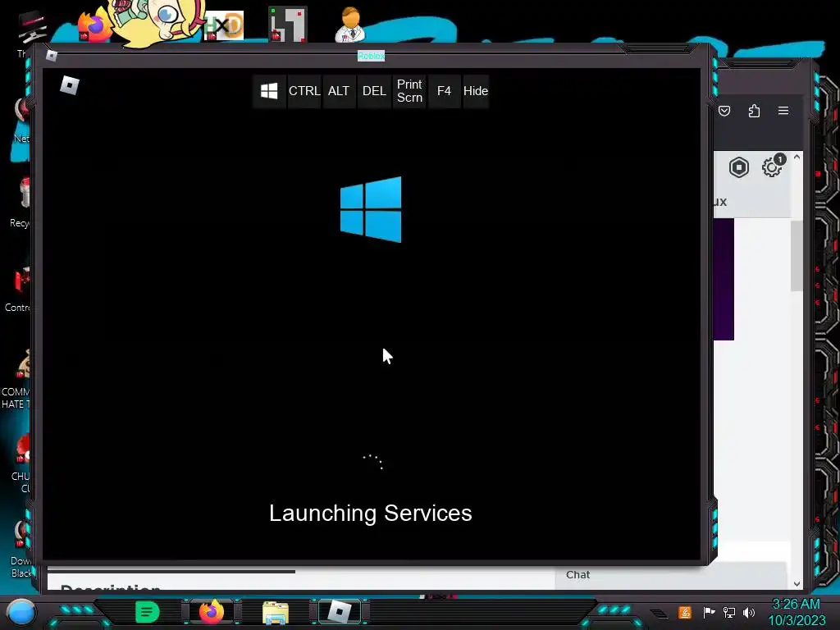Open the Firefox extensions puzzle icon
The width and height of the screenshot is (840, 630).
pos(755,111)
